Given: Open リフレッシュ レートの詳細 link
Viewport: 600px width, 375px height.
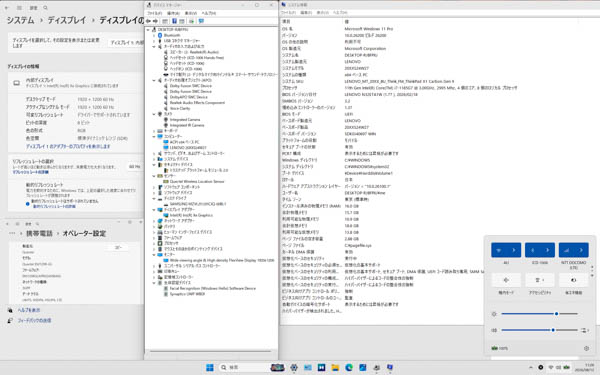Looking at the screenshot, I should tap(31, 172).
